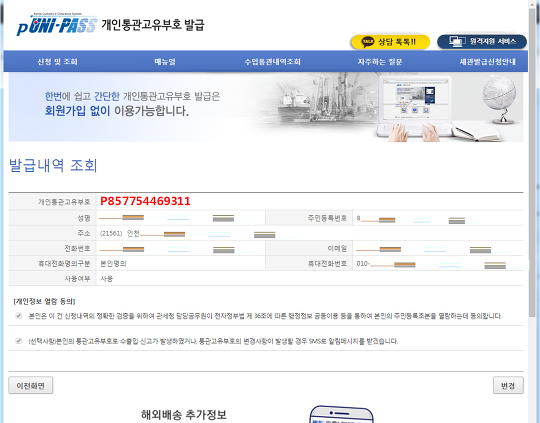Click the address text (21561) 인천
This screenshot has height=423, width=540.
[120, 234]
